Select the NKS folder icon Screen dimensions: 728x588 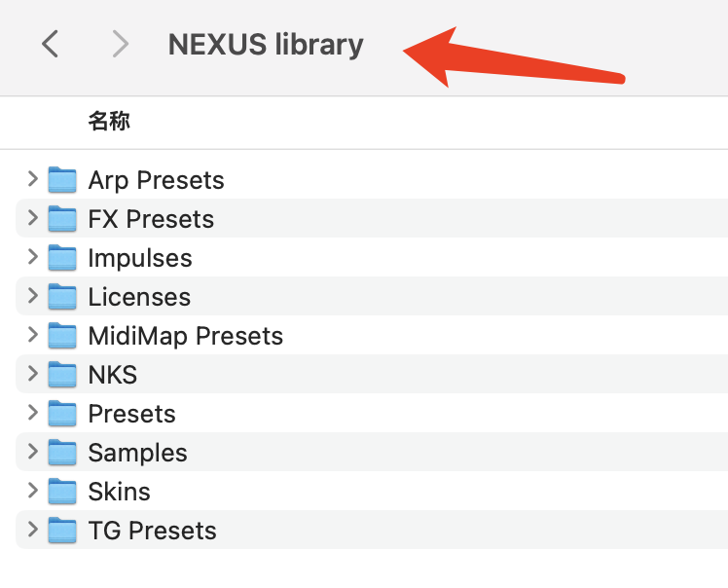pyautogui.click(x=62, y=375)
